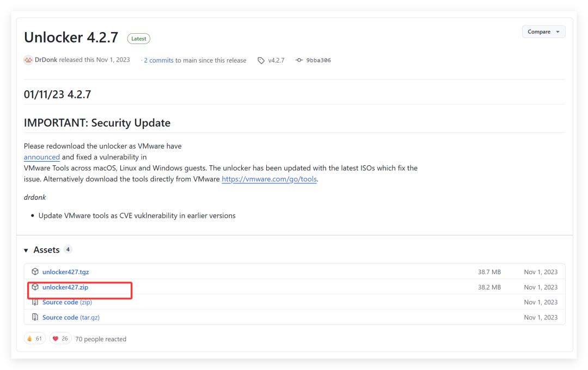Click the Update VMware tools bullet item

[137, 216]
